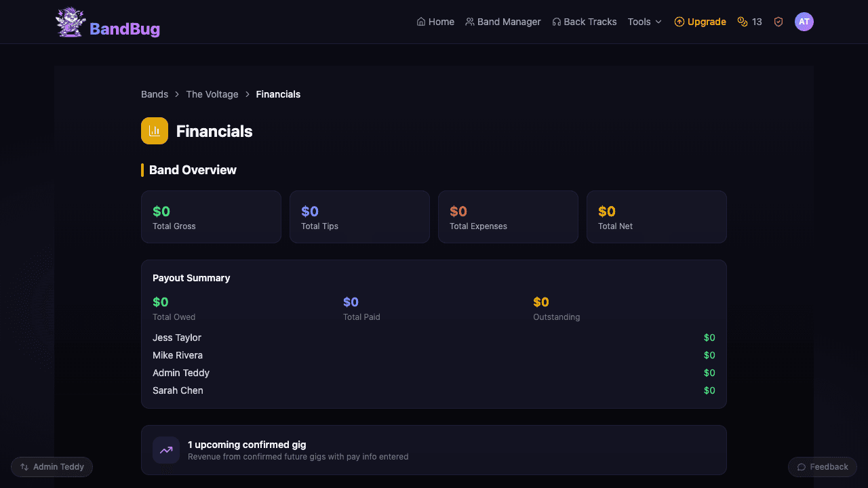Open the shield icon in the navbar
Viewport: 868px width, 488px height.
pyautogui.click(x=778, y=21)
